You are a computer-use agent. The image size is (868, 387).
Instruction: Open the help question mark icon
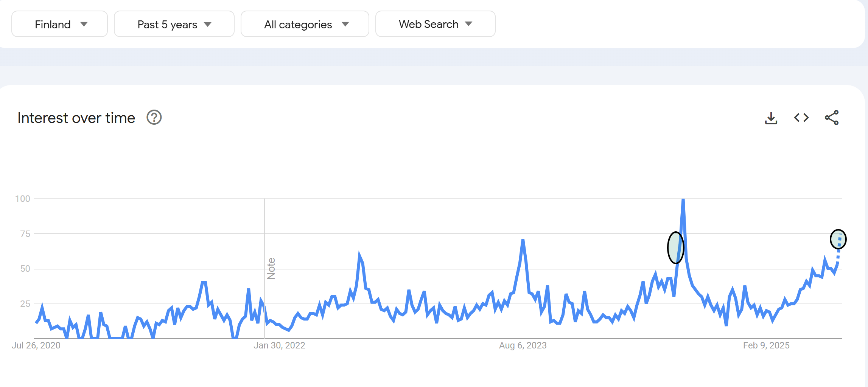[154, 118]
